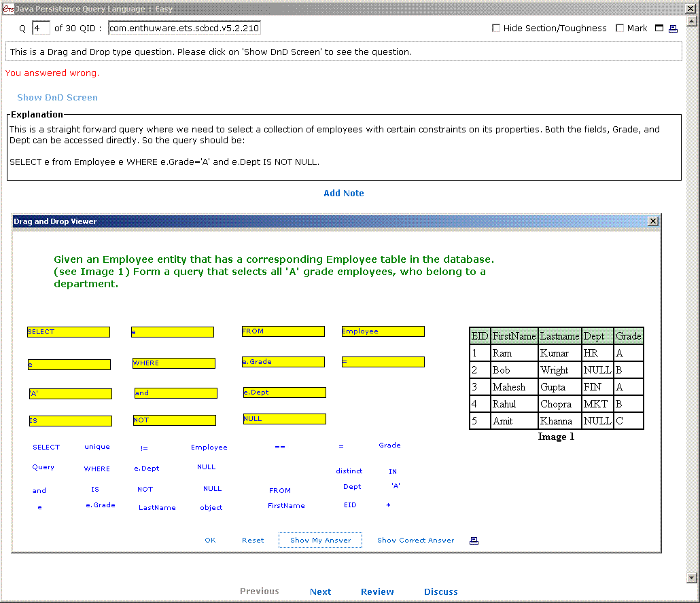Viewport: 700px width, 603px height.
Task: Select the 'Dept' word option in pool
Action: [352, 487]
